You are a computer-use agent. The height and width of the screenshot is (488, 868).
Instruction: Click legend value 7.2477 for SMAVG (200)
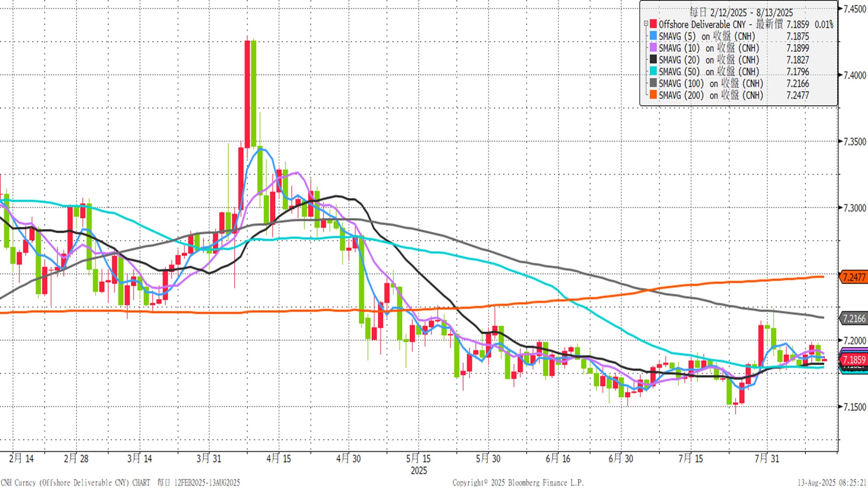(798, 95)
